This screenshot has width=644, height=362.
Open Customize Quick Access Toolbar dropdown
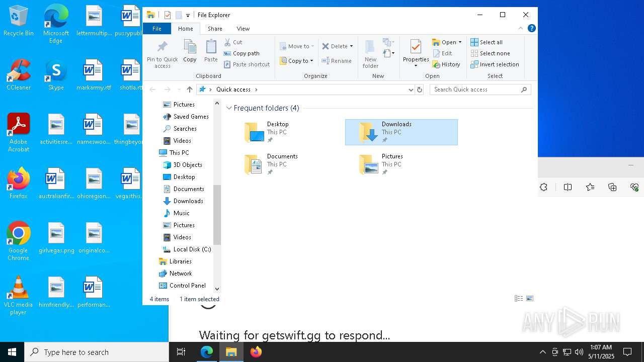tap(188, 16)
